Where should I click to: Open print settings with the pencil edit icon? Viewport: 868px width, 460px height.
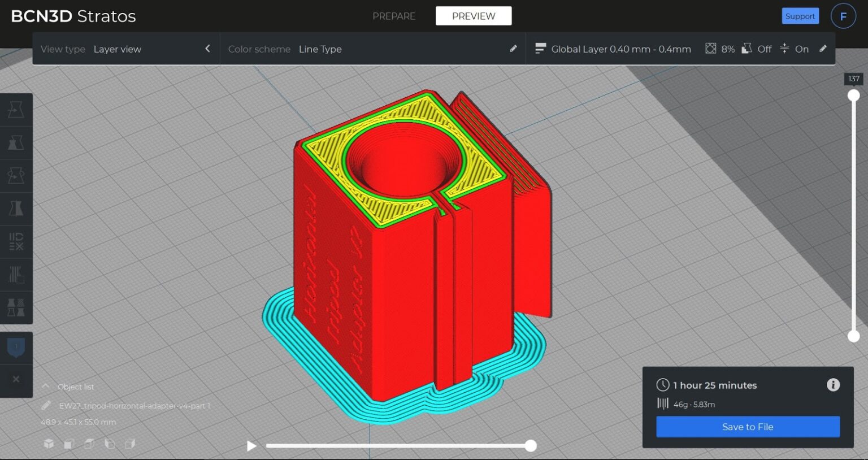[x=823, y=49]
